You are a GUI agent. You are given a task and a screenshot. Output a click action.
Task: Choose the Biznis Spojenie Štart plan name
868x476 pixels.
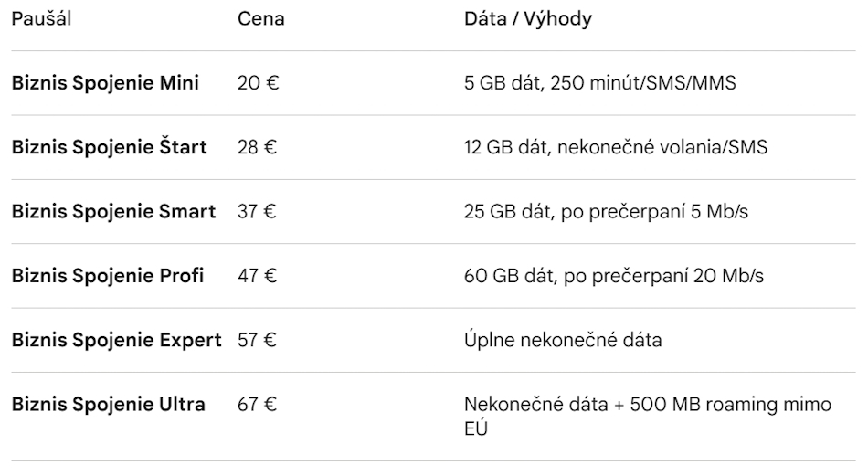coord(110,147)
